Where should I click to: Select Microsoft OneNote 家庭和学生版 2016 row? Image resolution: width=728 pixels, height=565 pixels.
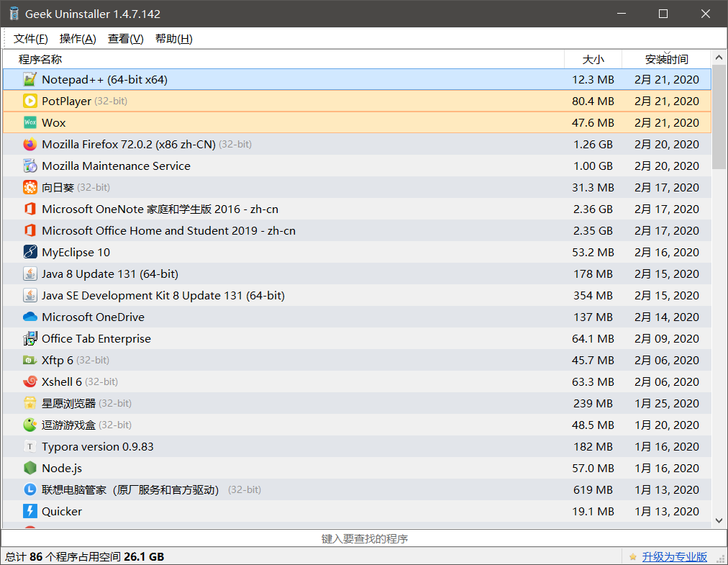tap(357, 209)
